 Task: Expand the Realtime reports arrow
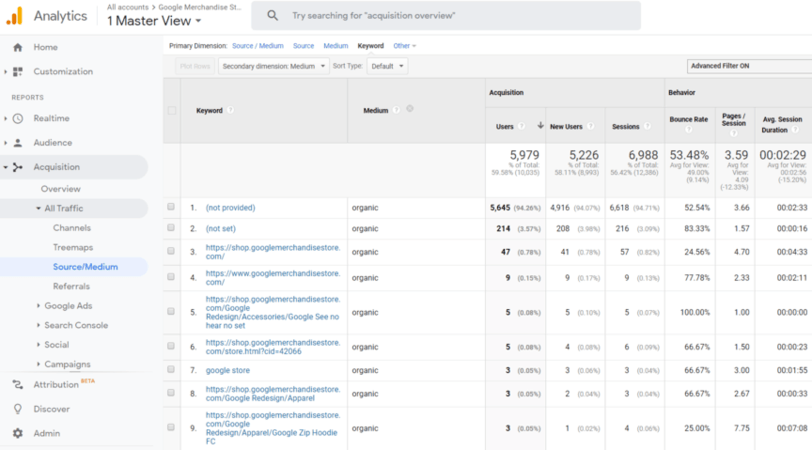5,118
